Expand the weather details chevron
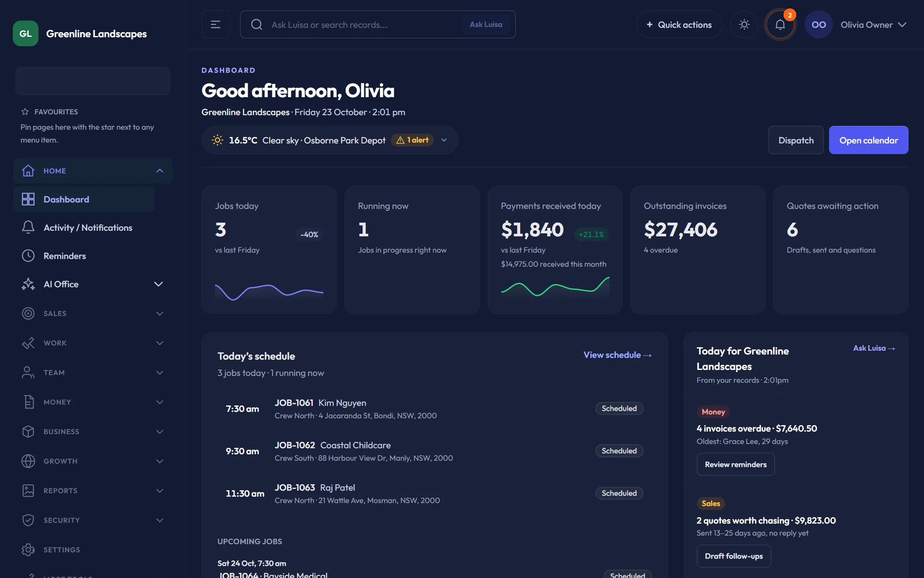This screenshot has width=924, height=578. pos(444,140)
